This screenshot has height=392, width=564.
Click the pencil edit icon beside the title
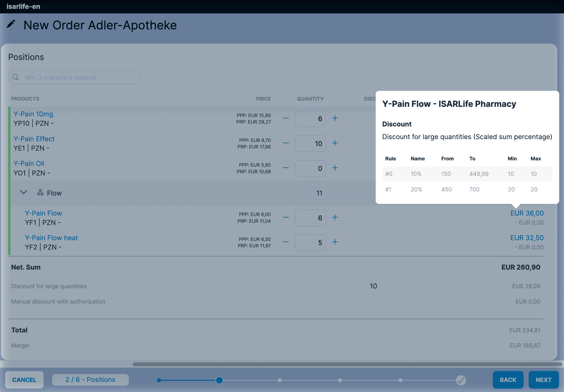(x=11, y=24)
